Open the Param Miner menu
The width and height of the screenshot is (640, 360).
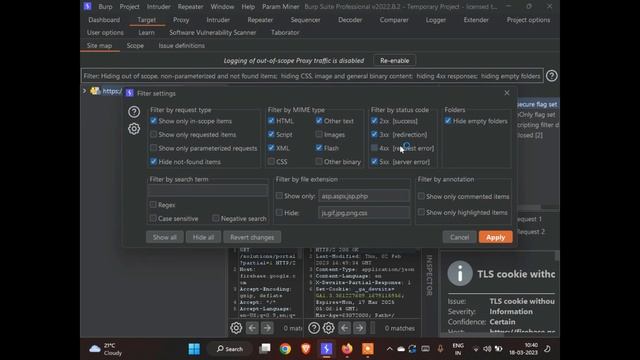tap(280, 7)
